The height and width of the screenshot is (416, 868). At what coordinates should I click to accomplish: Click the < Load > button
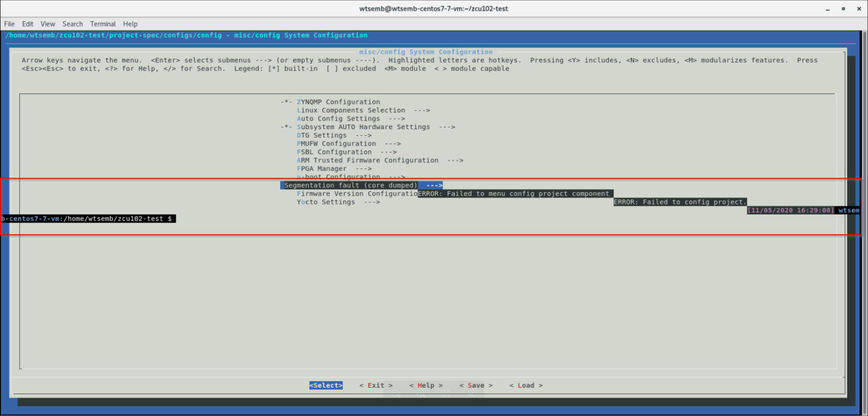[525, 386]
